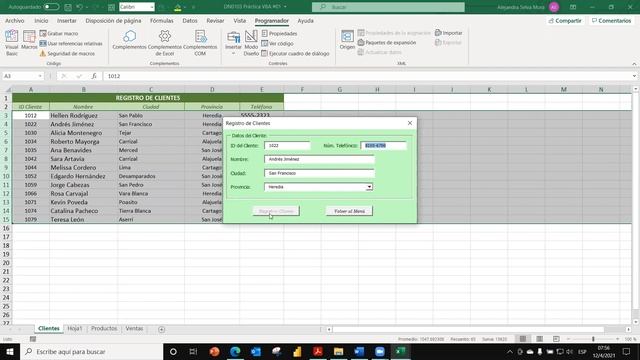Close the Registro de Clientes dialog
This screenshot has height=360, width=640.
coord(410,123)
